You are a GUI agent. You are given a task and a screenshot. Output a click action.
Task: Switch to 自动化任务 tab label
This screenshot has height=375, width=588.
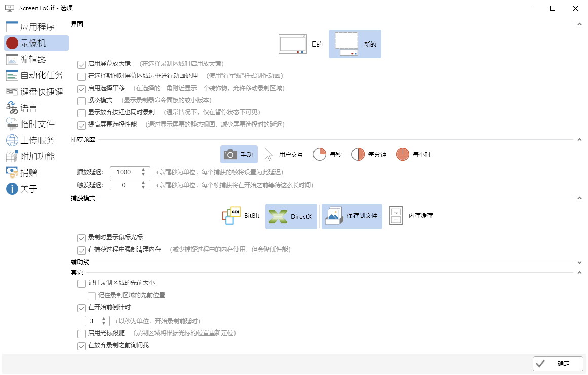click(x=42, y=75)
